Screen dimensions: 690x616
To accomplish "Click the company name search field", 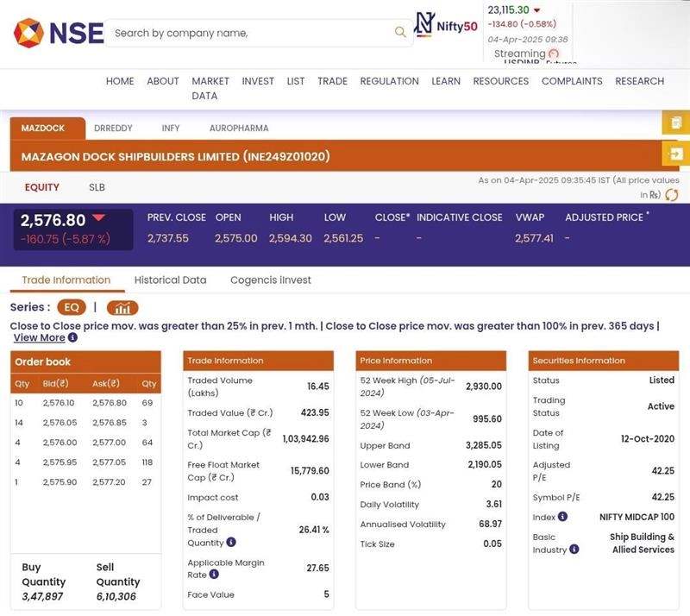I will tap(250, 33).
